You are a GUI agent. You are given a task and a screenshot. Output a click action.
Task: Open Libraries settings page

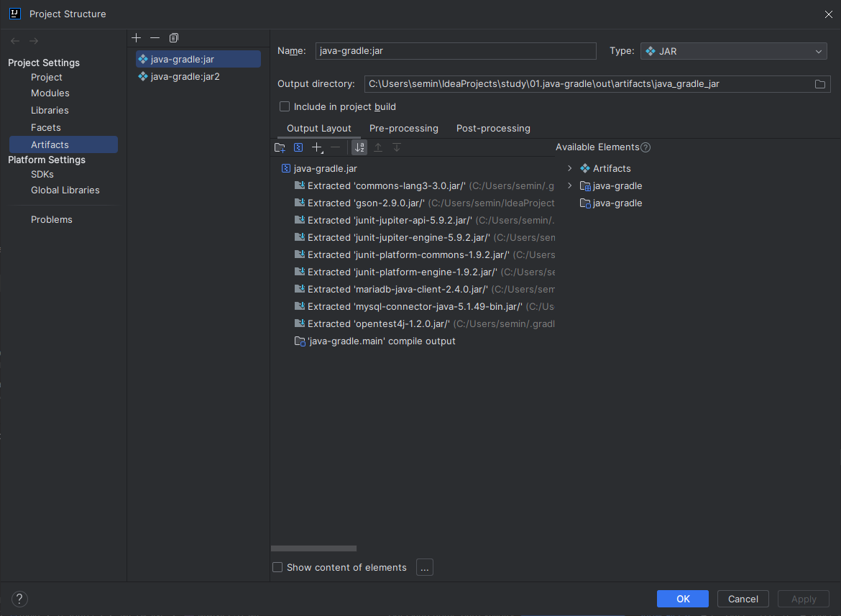coord(50,111)
